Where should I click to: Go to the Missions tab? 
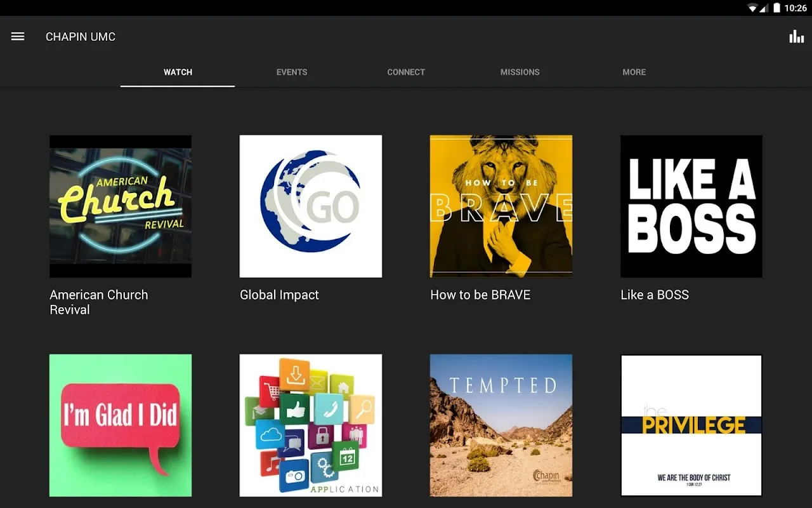(520, 72)
